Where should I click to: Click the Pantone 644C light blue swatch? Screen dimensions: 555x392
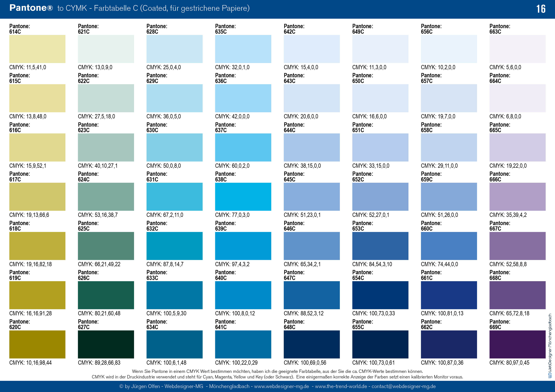(x=312, y=147)
